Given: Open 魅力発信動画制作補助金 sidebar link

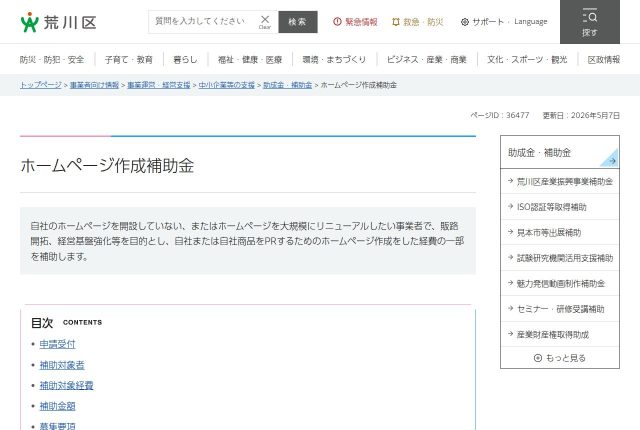Looking at the screenshot, I should click(x=560, y=284).
